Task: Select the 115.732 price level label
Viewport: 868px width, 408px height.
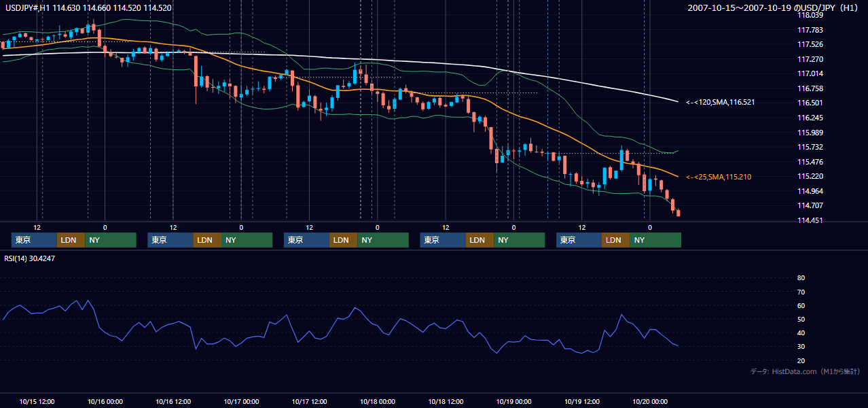Action: click(x=810, y=147)
